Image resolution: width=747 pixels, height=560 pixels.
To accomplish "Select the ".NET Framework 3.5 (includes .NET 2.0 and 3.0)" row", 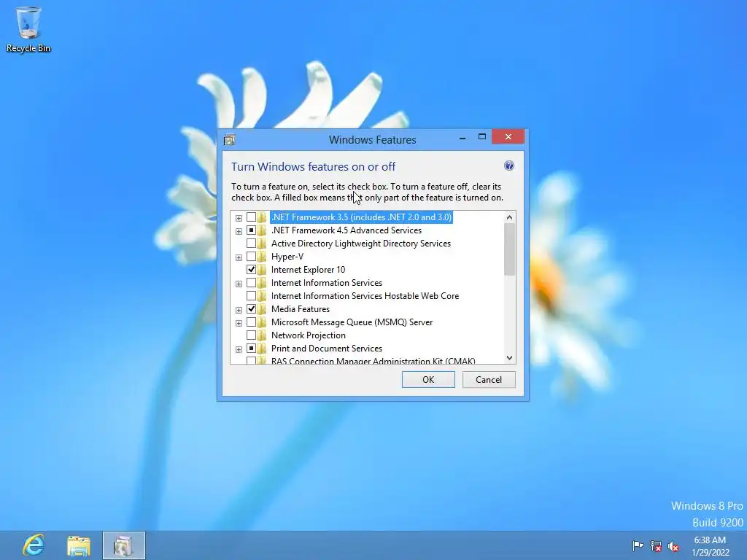I will click(x=362, y=217).
